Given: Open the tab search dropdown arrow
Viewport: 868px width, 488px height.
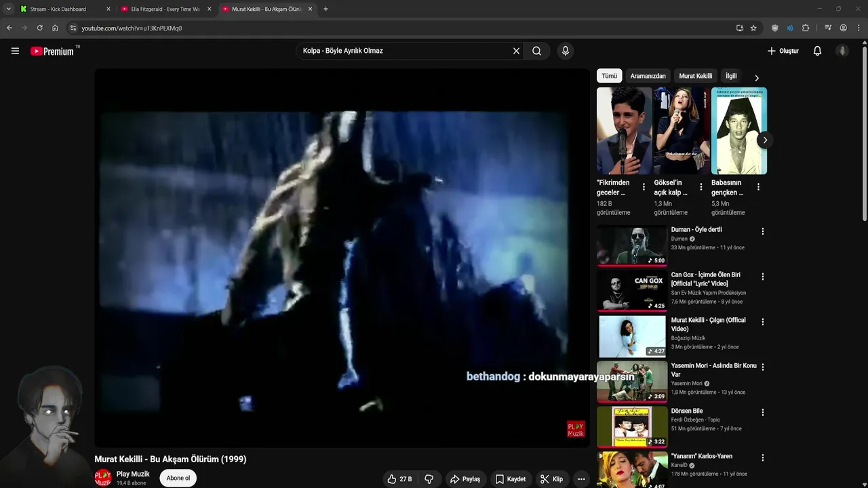Looking at the screenshot, I should [8, 9].
